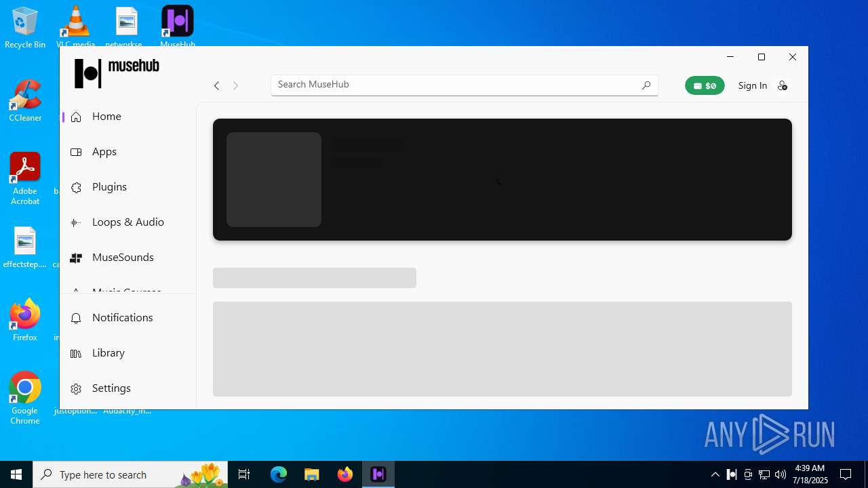This screenshot has width=868, height=488.
Task: Open CCleaner desktop shortcut
Action: tap(25, 101)
